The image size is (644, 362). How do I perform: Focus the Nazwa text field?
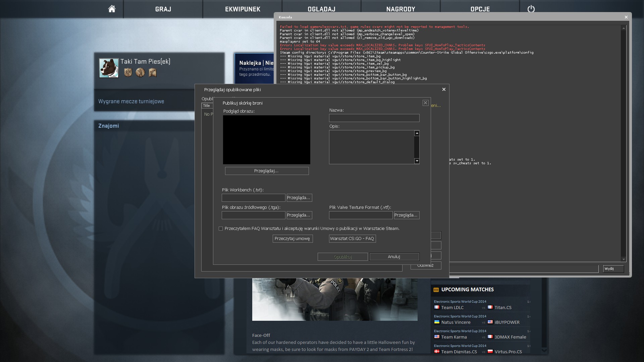[x=374, y=118]
